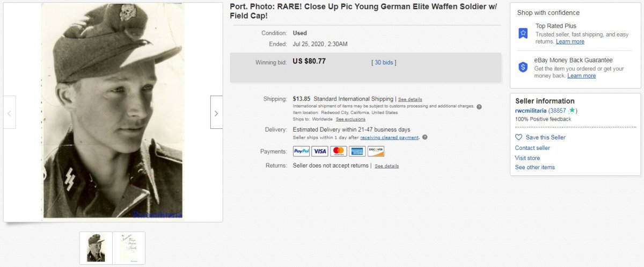Click Visit store link
Image resolution: width=644 pixels, height=267 pixels.
528,158
